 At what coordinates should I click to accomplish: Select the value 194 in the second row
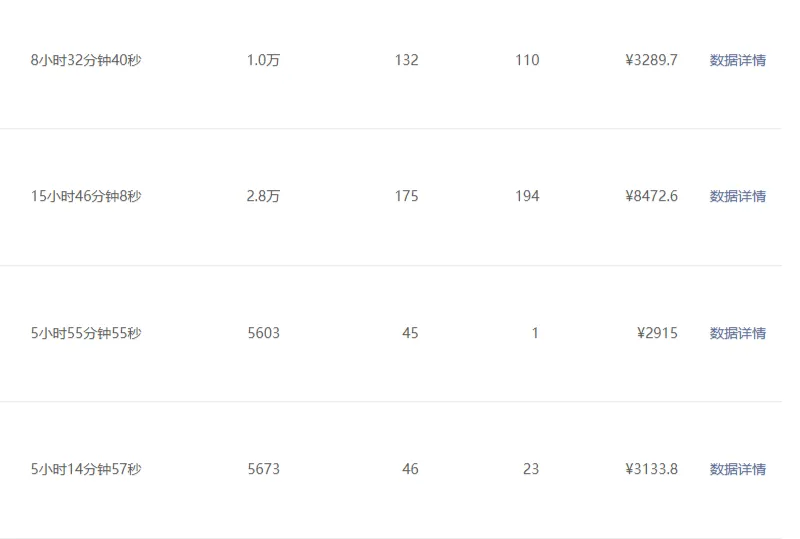coord(527,196)
